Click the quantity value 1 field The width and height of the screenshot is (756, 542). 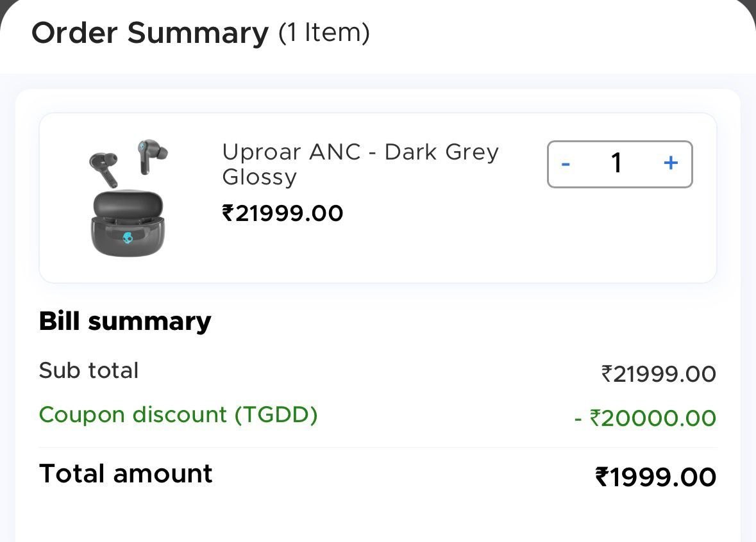(617, 163)
